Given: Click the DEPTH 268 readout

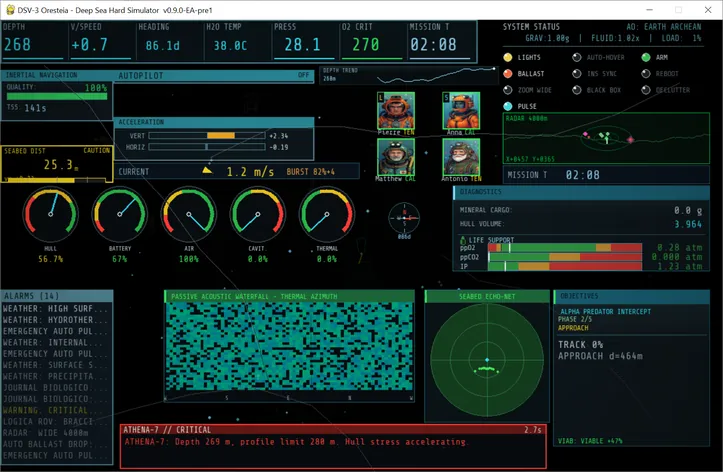Looking at the screenshot, I should [x=33, y=40].
